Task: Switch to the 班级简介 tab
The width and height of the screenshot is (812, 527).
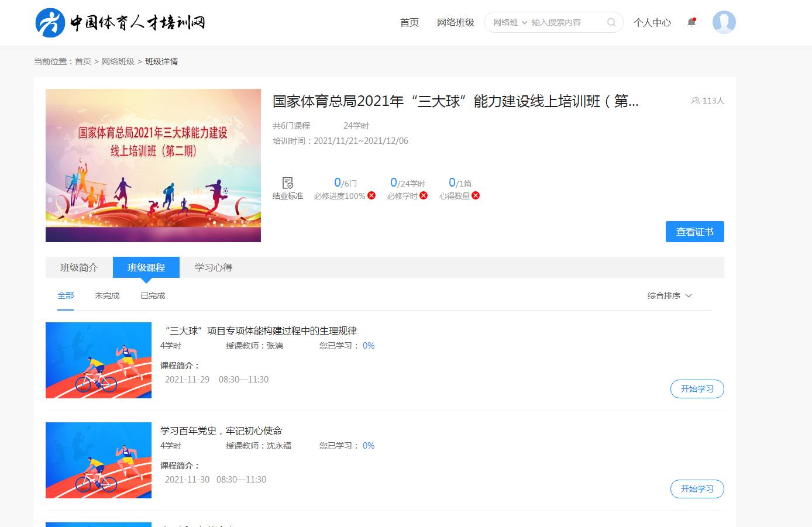Action: click(79, 268)
